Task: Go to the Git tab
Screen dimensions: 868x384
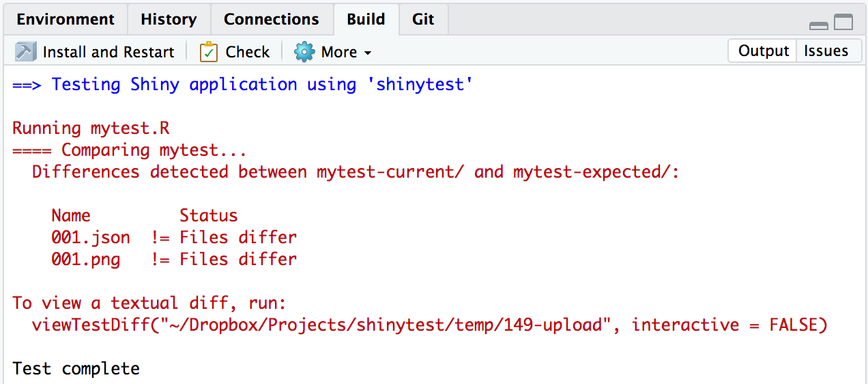Action: point(423,19)
